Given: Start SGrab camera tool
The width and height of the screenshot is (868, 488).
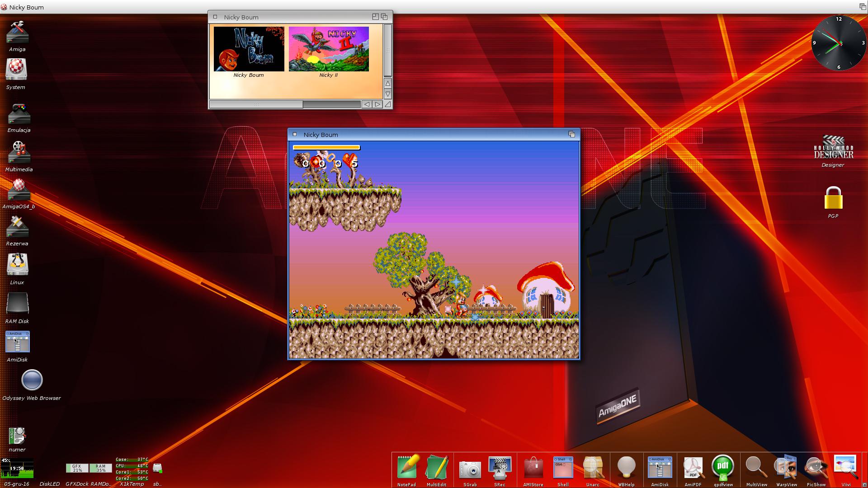Looking at the screenshot, I should (x=470, y=469).
